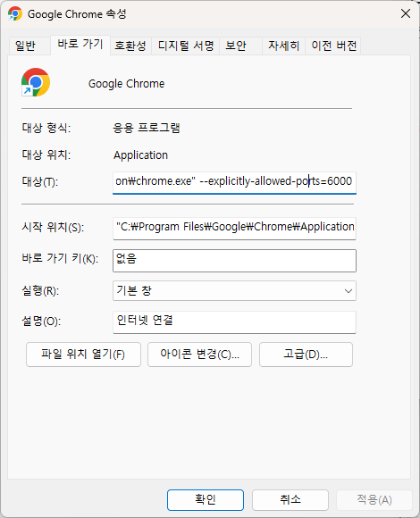
Task: Confirm with the 확인 button
Action: click(206, 500)
